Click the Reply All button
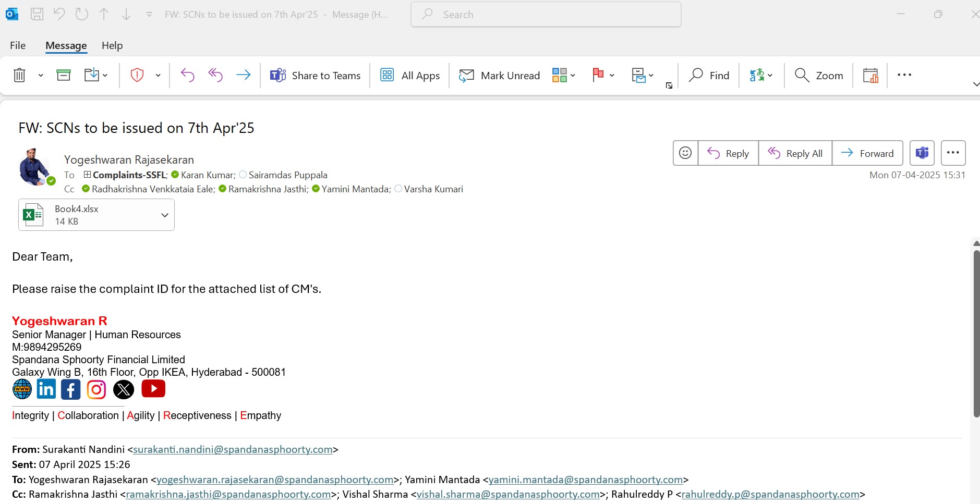The image size is (980, 504). 795,153
